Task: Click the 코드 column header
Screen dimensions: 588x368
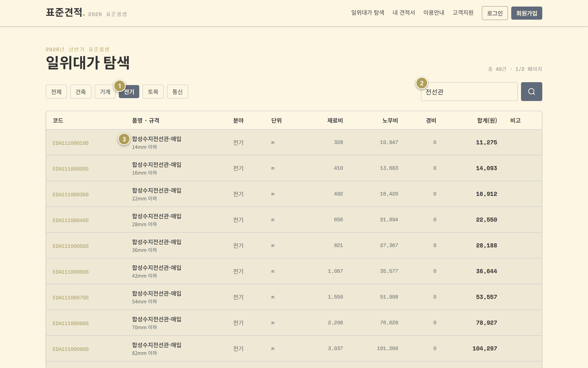Action: click(58, 120)
